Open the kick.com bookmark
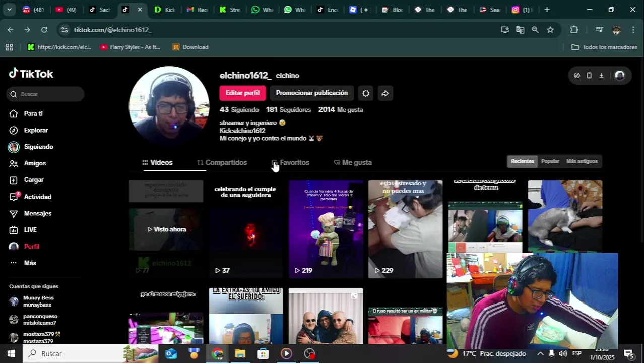 [59, 47]
